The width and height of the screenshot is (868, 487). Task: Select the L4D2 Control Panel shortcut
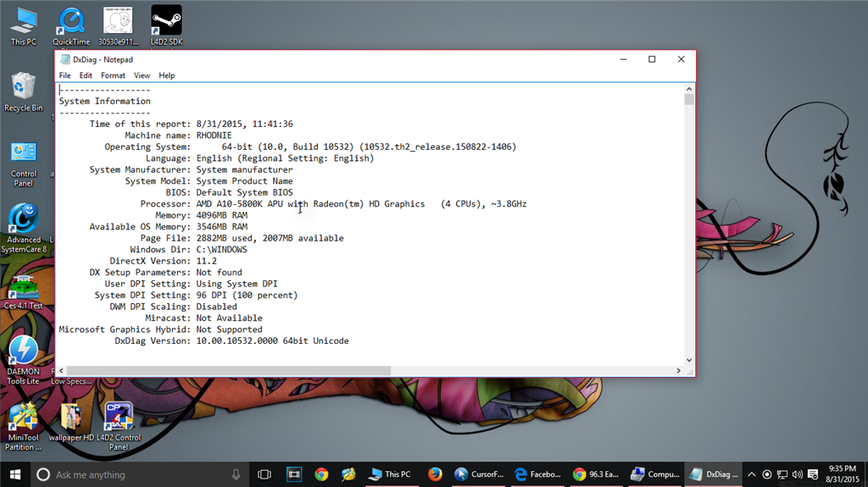tap(119, 426)
